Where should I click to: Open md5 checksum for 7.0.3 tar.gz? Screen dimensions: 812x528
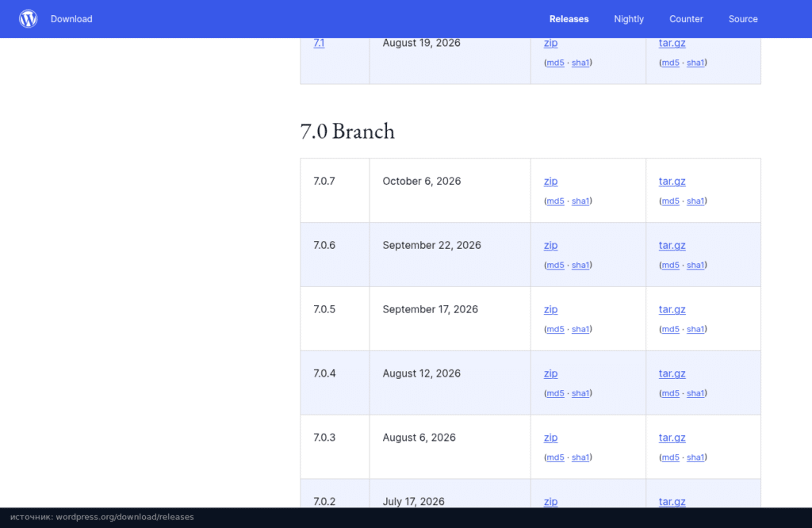670,457
